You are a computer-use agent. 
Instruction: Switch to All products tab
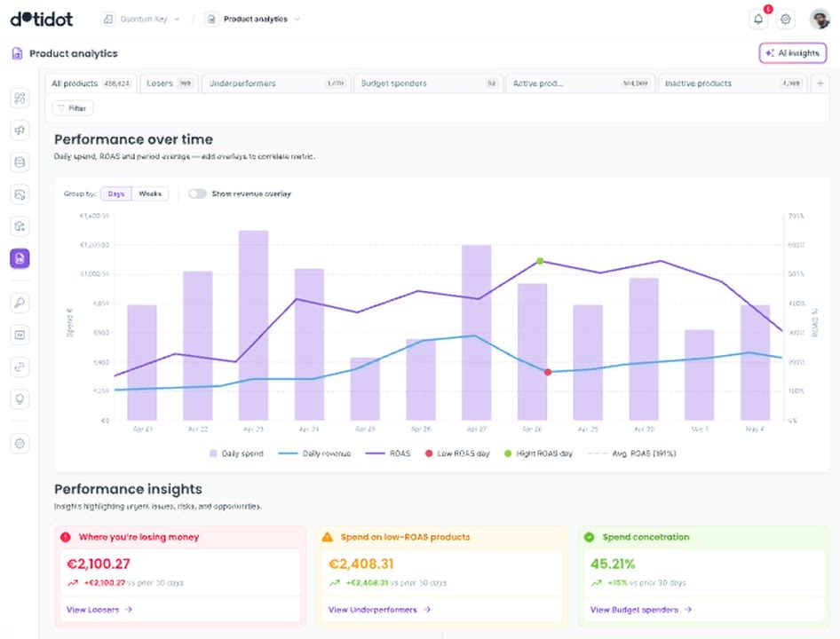pos(91,83)
